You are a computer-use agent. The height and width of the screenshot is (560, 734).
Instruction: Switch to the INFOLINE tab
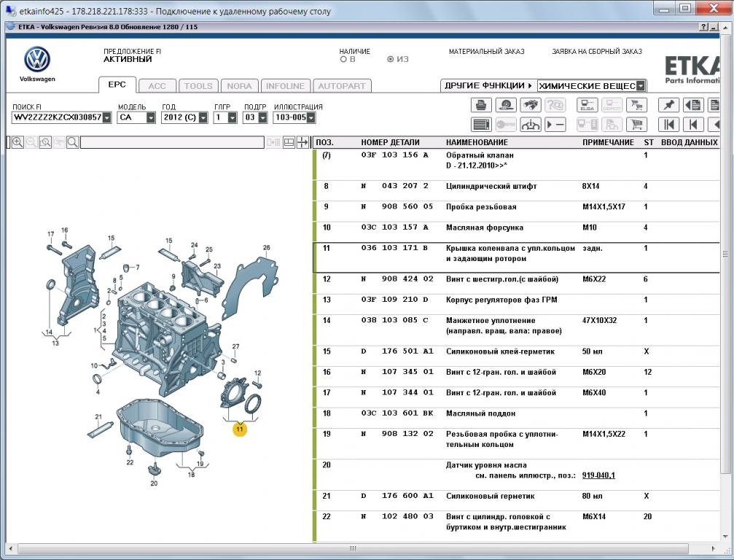(286, 86)
